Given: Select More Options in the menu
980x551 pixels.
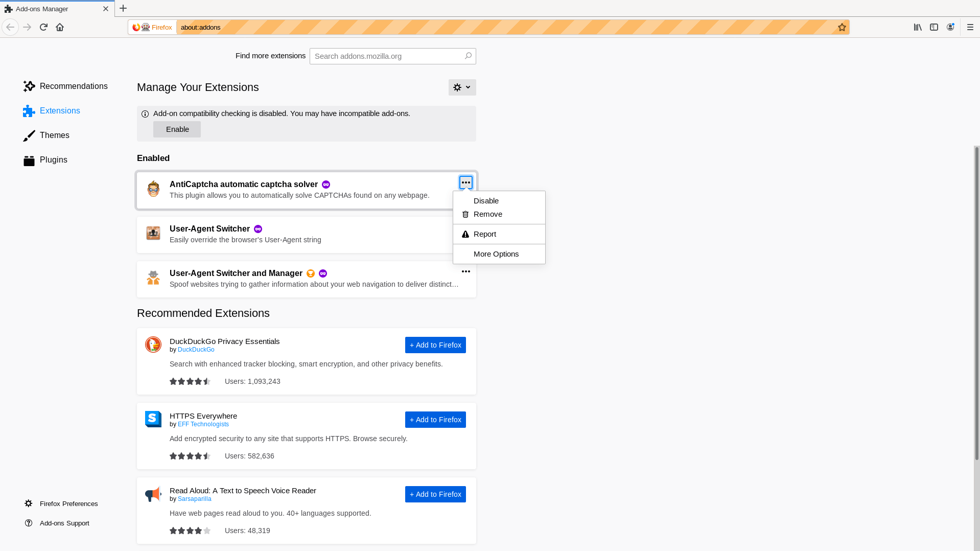Looking at the screenshot, I should tap(499, 254).
